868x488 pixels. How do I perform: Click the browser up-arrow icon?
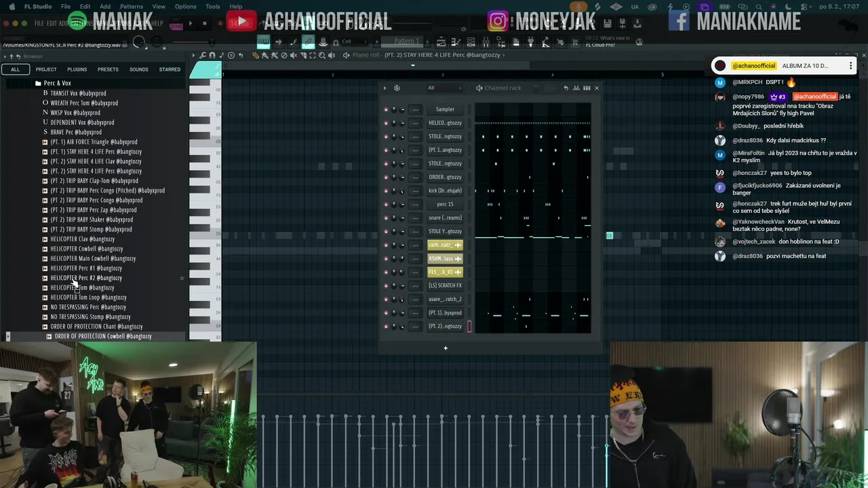(12, 56)
